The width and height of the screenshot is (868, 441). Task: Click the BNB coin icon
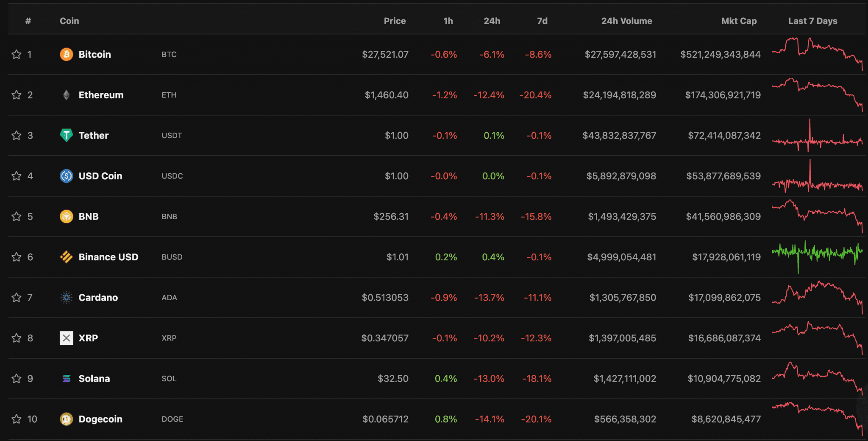pos(66,216)
